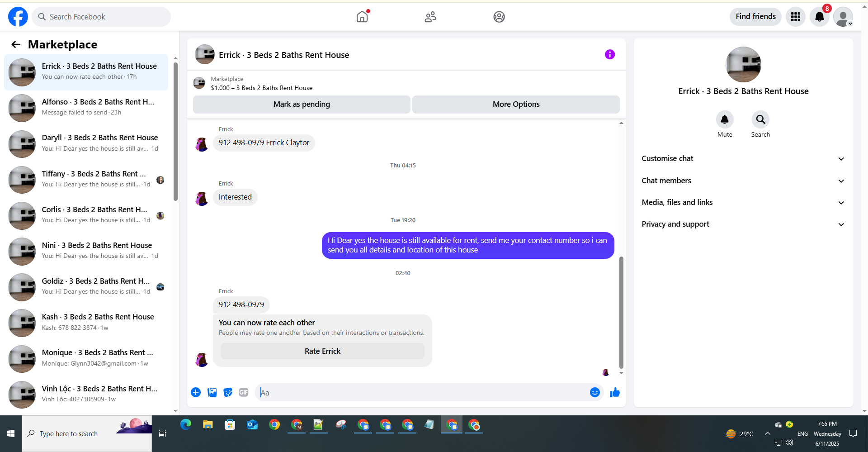Open conversation information purple icon
Image resolution: width=868 pixels, height=452 pixels.
[610, 55]
